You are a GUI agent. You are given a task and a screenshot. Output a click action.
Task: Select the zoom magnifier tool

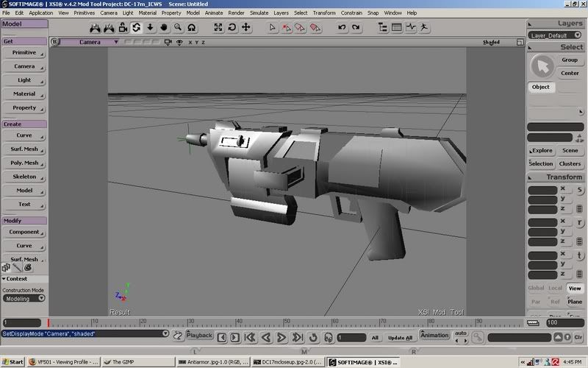click(178, 27)
